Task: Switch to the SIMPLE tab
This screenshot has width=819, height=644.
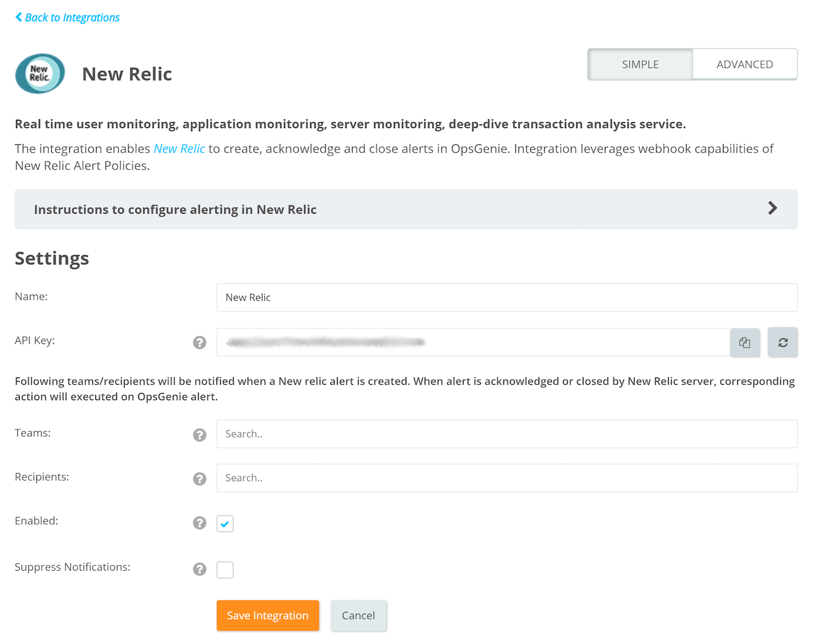Action: point(640,64)
